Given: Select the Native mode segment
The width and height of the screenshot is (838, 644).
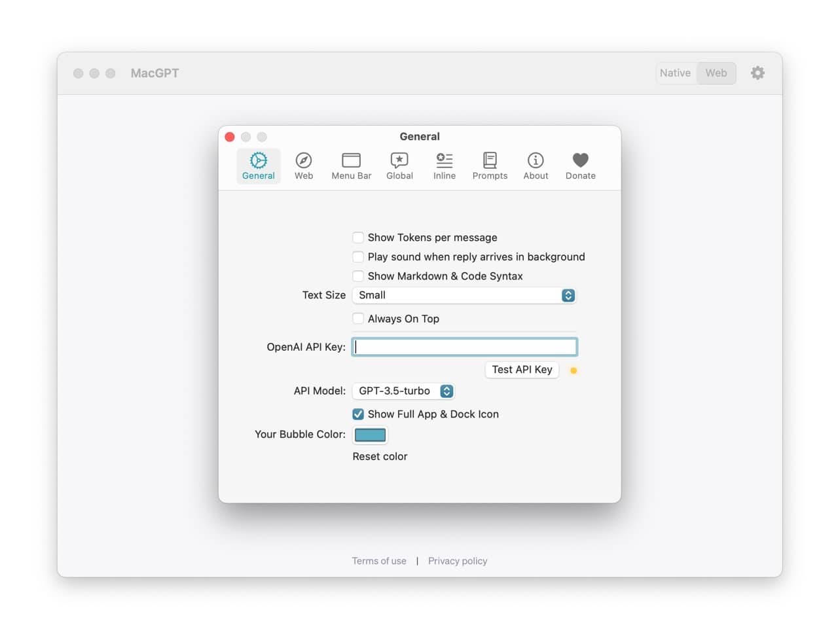Looking at the screenshot, I should 675,73.
